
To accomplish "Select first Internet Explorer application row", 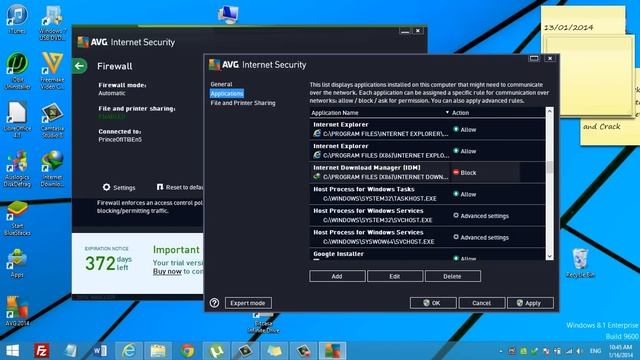I will point(427,129).
